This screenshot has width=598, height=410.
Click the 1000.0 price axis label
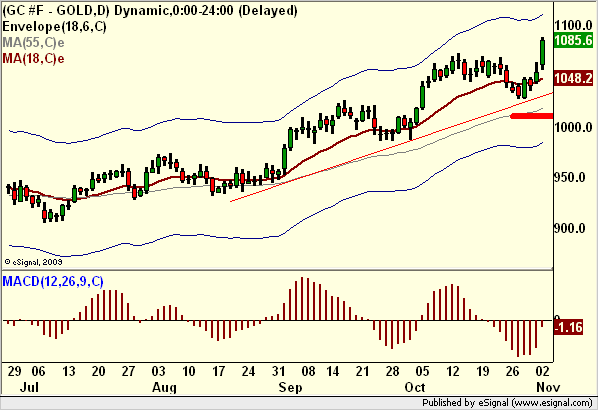click(573, 127)
